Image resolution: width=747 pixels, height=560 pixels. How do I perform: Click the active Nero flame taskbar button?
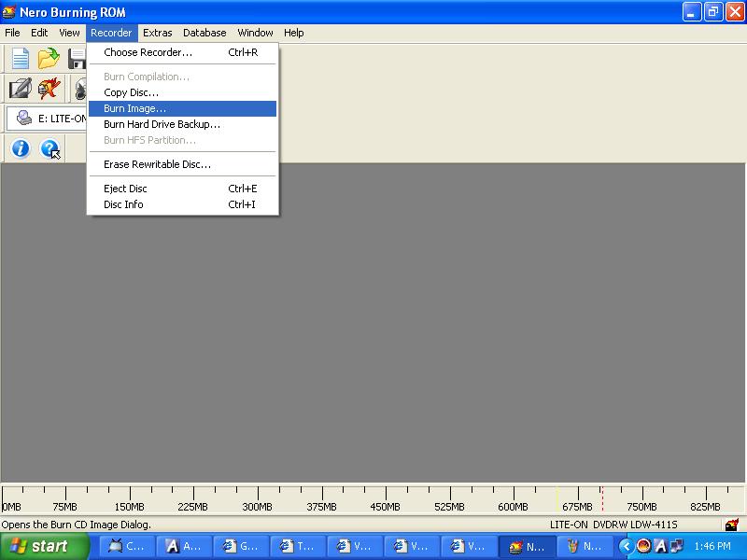click(x=527, y=546)
